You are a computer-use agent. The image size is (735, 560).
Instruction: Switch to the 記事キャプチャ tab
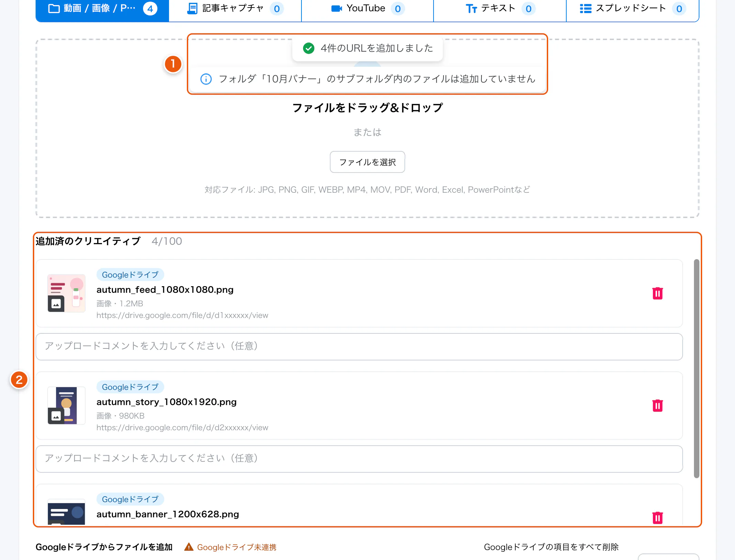(235, 10)
